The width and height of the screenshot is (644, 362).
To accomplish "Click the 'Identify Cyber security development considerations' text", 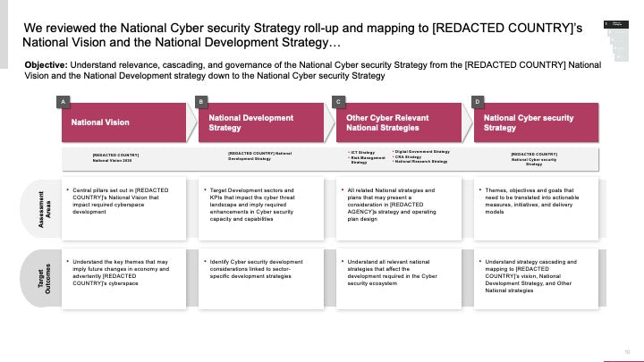I will 256,269.
